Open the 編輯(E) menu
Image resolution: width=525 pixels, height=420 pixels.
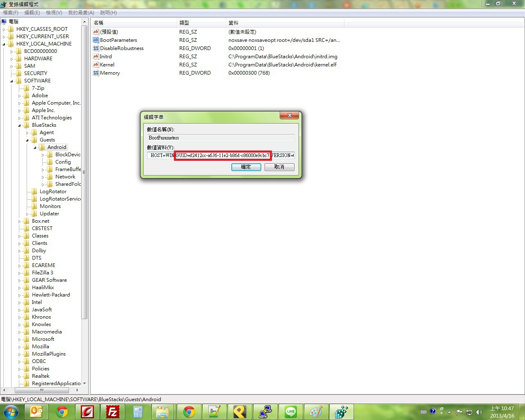click(x=32, y=13)
